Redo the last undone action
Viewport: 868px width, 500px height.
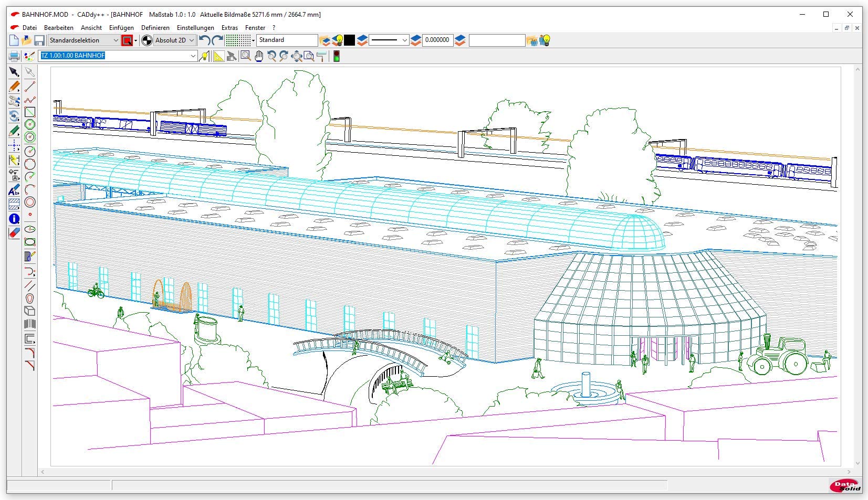[x=217, y=40]
